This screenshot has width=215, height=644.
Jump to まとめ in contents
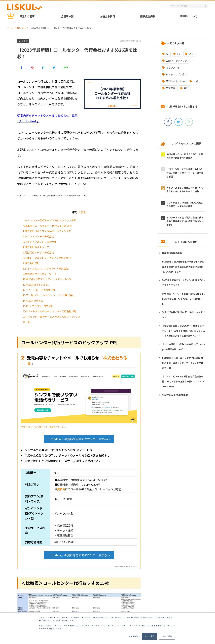point(26,322)
